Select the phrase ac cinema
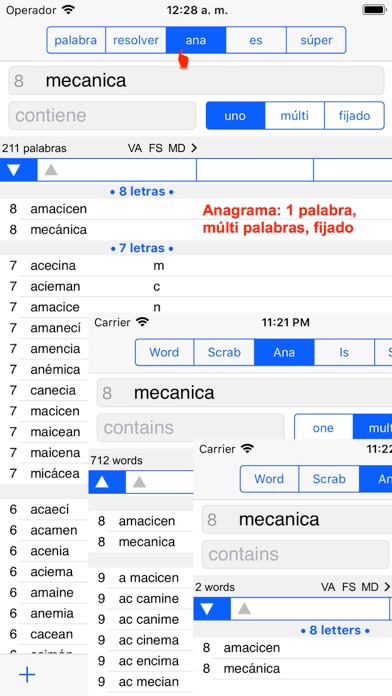This screenshot has width=392, height=696. (x=149, y=641)
